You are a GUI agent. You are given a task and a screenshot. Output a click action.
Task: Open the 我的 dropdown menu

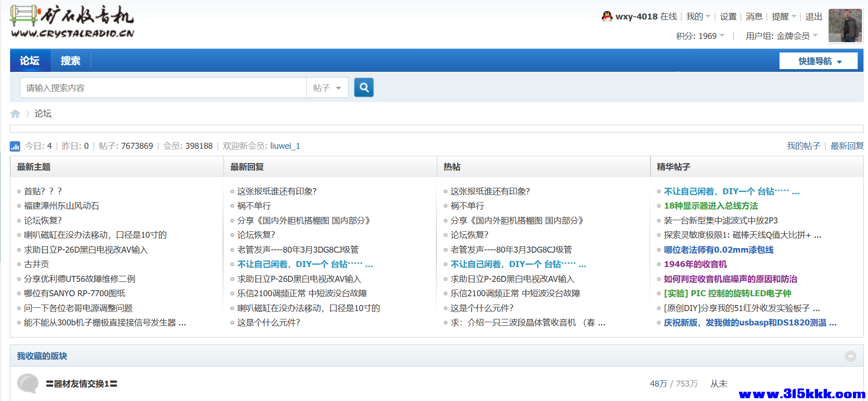(x=698, y=16)
